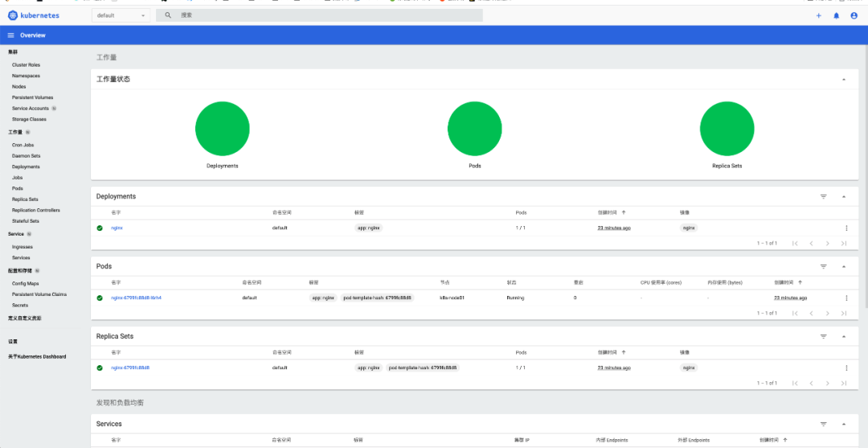Click the 搜索 search field
Viewport: 868px width, 448px height.
point(321,15)
